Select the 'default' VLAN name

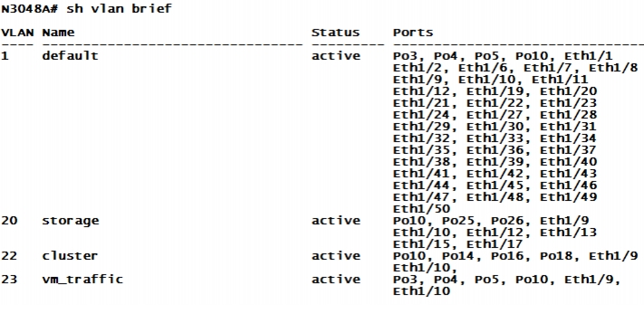click(71, 56)
